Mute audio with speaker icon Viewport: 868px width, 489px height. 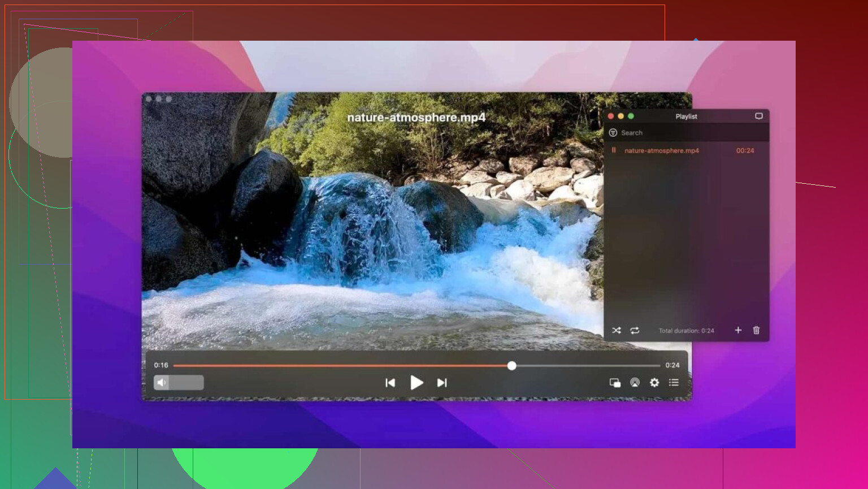(162, 383)
